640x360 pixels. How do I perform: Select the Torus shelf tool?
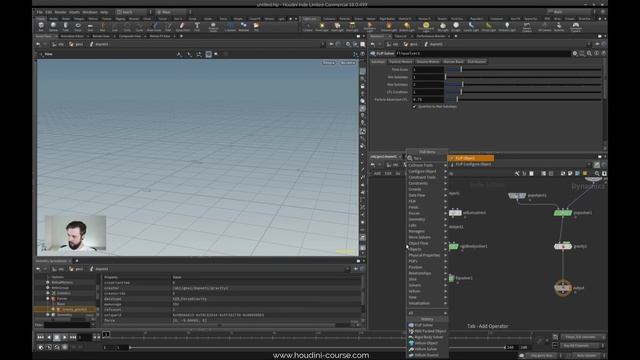[x=78, y=27]
